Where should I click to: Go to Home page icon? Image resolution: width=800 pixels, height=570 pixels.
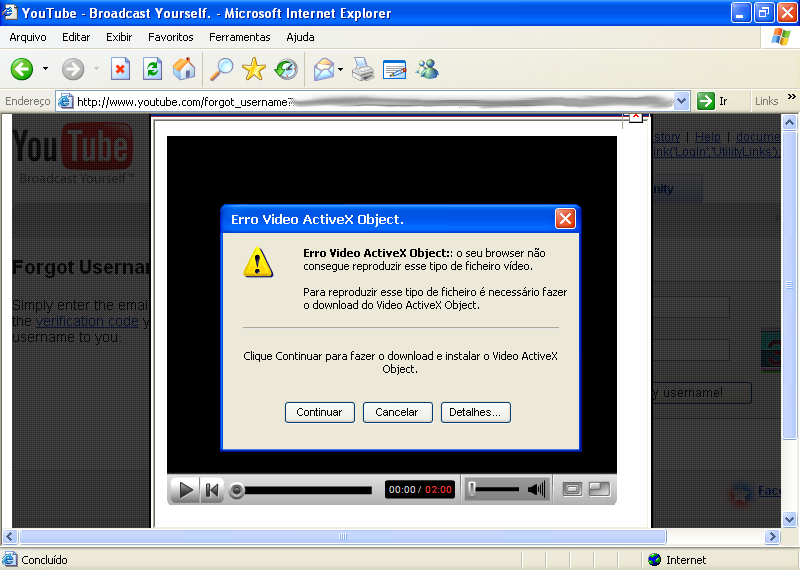(184, 69)
